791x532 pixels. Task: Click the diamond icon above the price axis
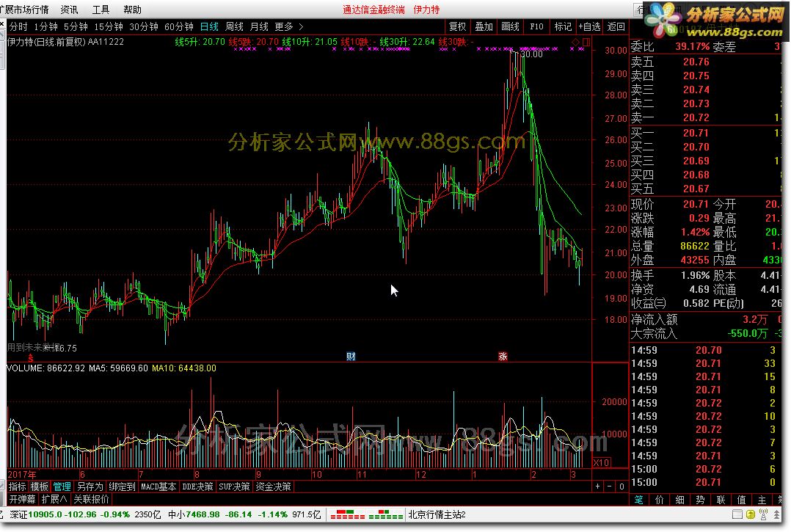575,43
